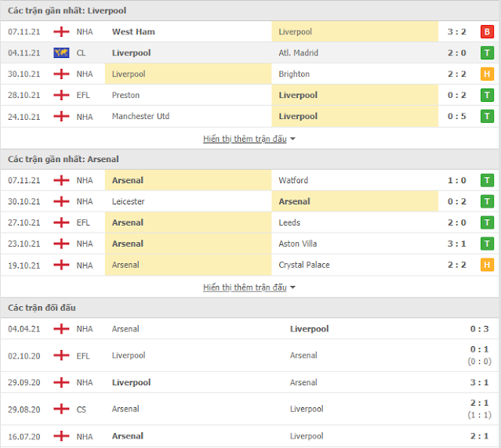The width and height of the screenshot is (501, 448).
Task: Select the 29.08.20 CS Arsenal vs Liverpool row
Action: click(251, 409)
